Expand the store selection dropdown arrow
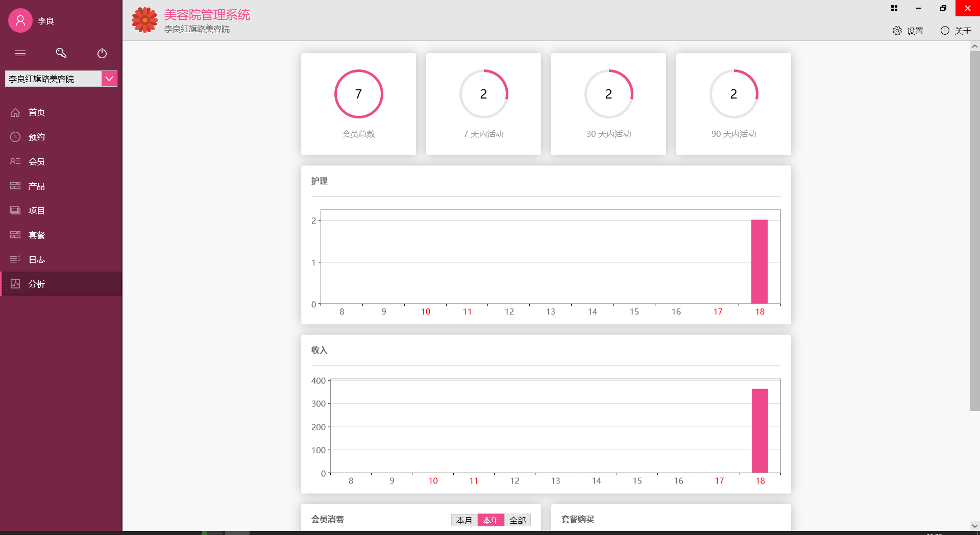The height and width of the screenshot is (535, 980). coord(109,79)
